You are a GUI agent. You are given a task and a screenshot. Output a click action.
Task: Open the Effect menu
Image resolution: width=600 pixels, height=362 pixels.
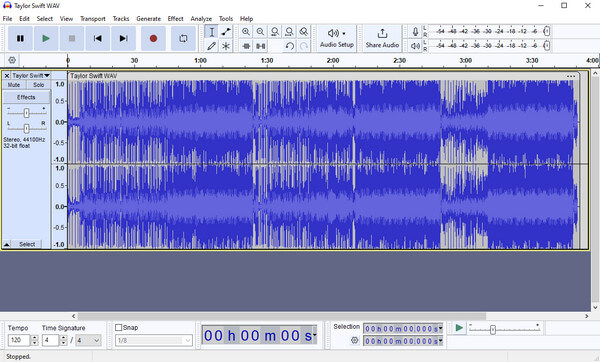click(176, 18)
